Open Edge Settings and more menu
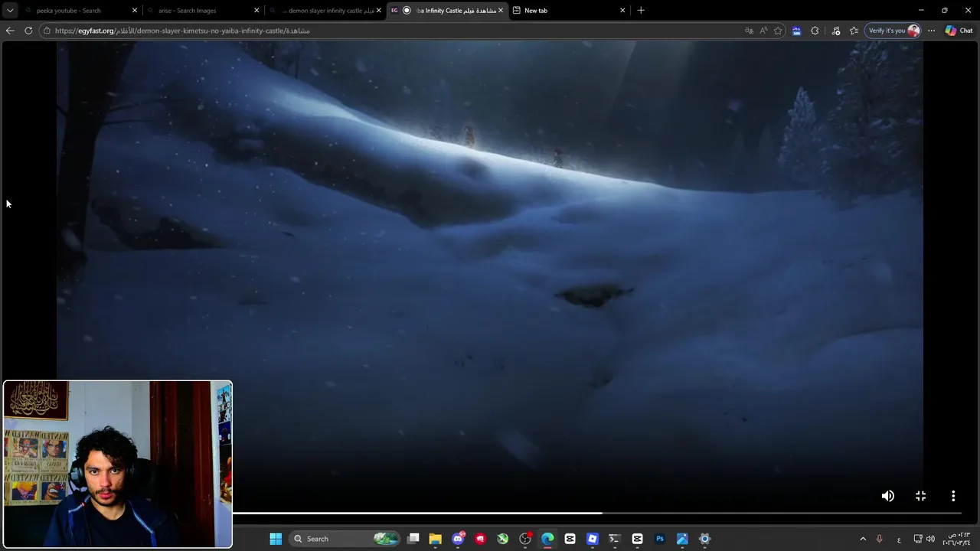980x551 pixels. tap(931, 31)
